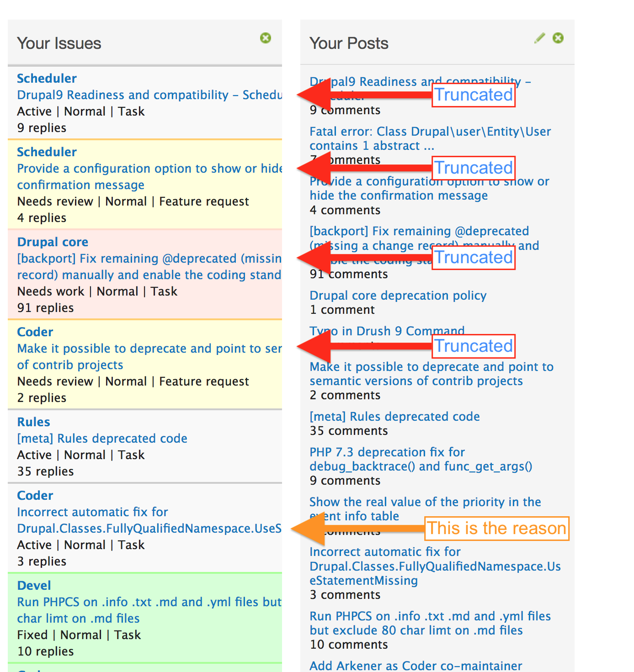Remove the Your Posts block
Screen dimensions: 634x672
[x=558, y=38]
